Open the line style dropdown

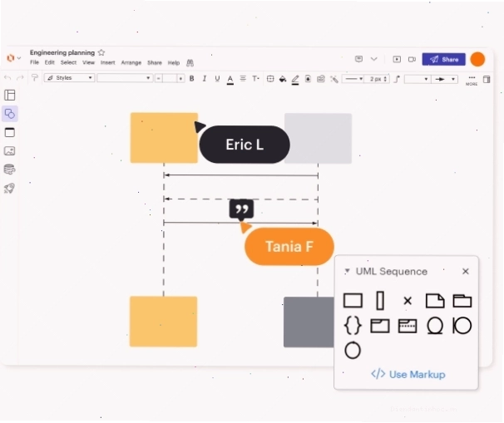[353, 79]
